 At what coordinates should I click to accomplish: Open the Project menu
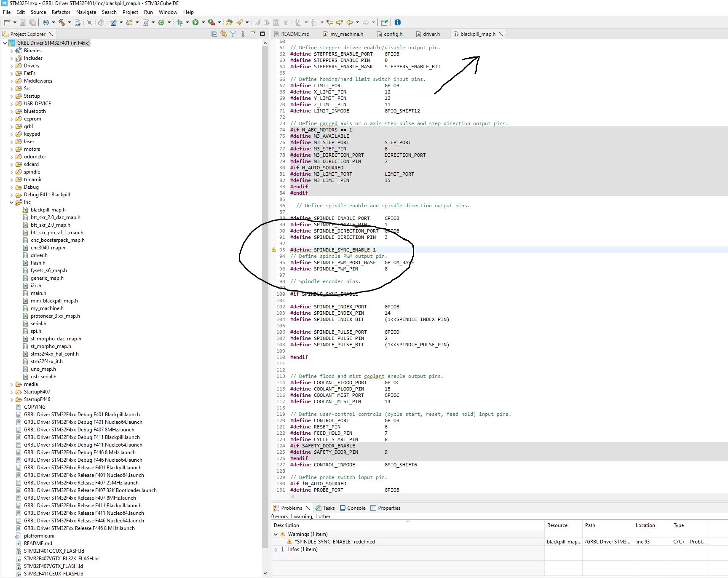click(130, 12)
